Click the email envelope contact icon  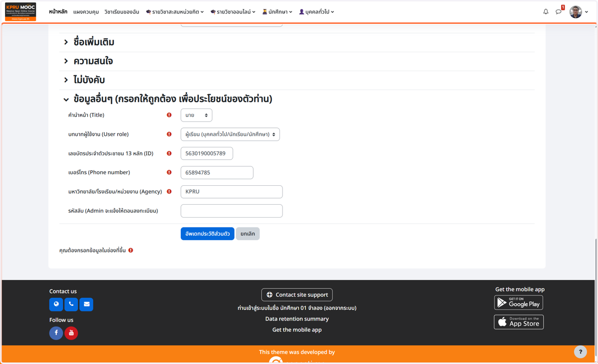pyautogui.click(x=87, y=304)
